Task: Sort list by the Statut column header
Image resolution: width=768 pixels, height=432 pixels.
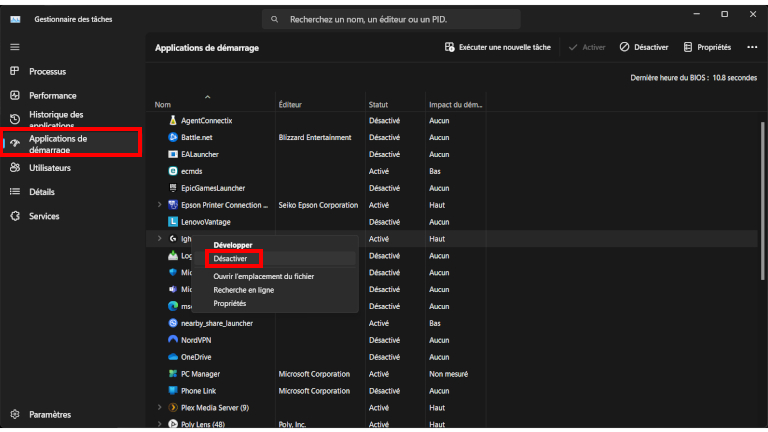Action: click(378, 104)
